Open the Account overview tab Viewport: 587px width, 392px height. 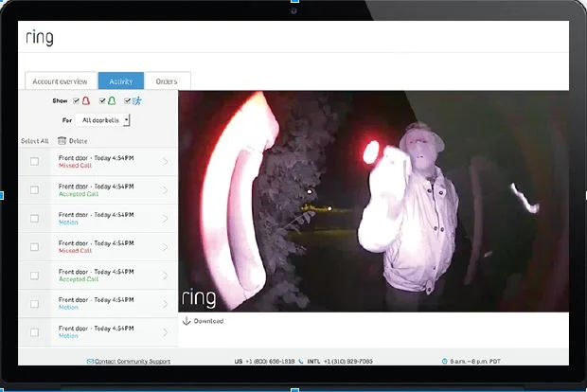(x=61, y=81)
